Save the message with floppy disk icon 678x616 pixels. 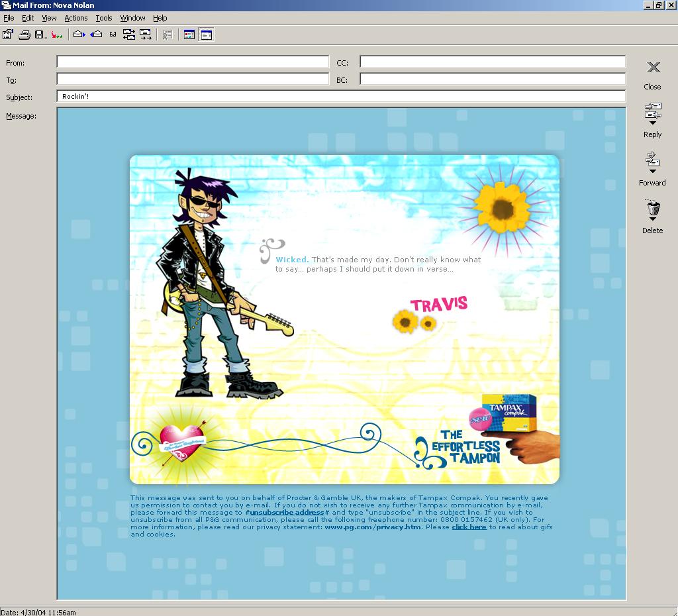40,34
